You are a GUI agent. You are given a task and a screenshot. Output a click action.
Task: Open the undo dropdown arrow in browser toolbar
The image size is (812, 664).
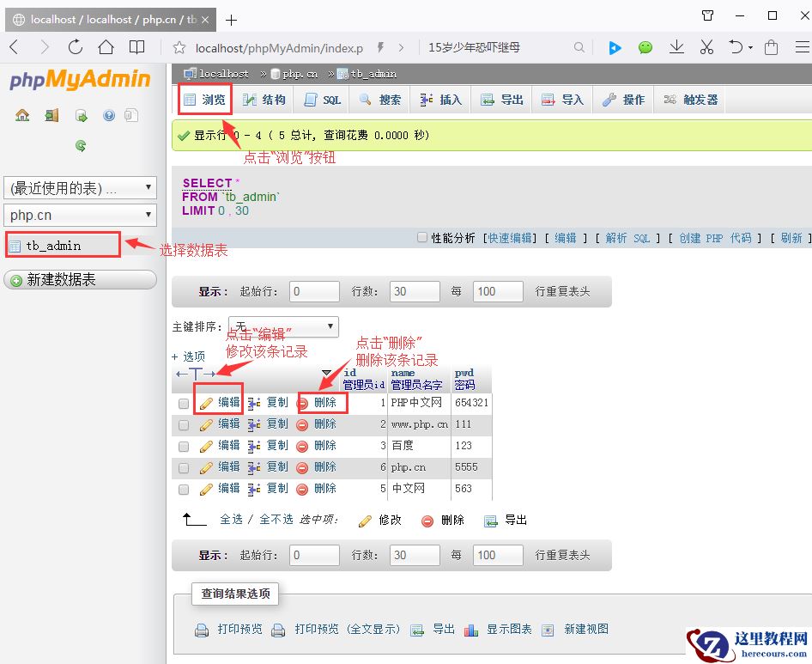pos(750,48)
